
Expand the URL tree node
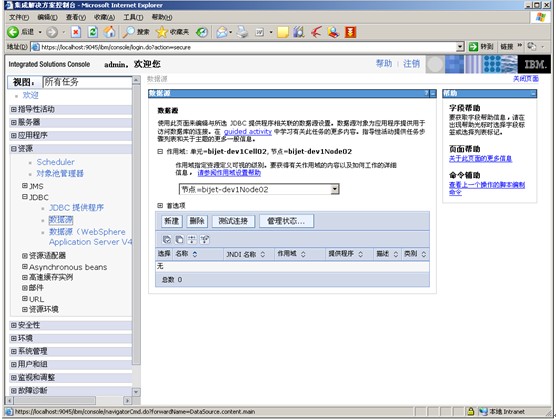[x=24, y=299]
